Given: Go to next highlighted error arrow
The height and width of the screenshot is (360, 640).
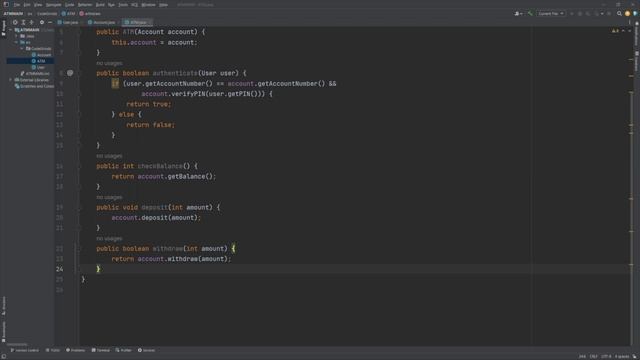Looking at the screenshot, I should (x=629, y=31).
